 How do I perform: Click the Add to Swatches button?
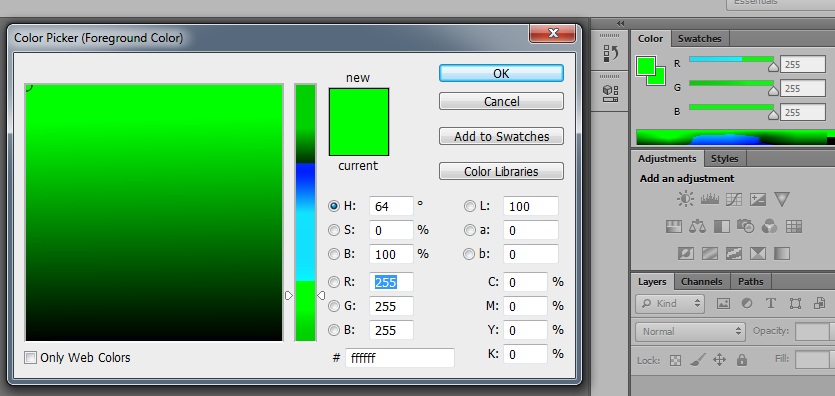[x=501, y=136]
